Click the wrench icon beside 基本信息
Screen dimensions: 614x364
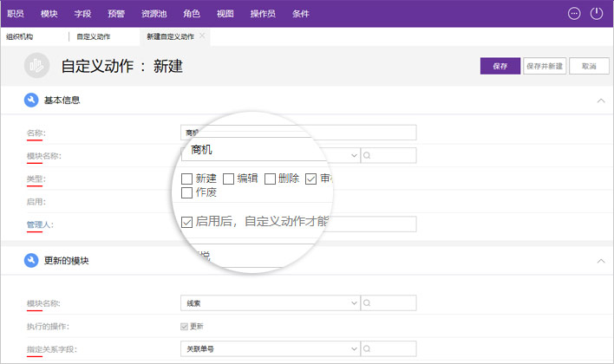click(x=31, y=101)
